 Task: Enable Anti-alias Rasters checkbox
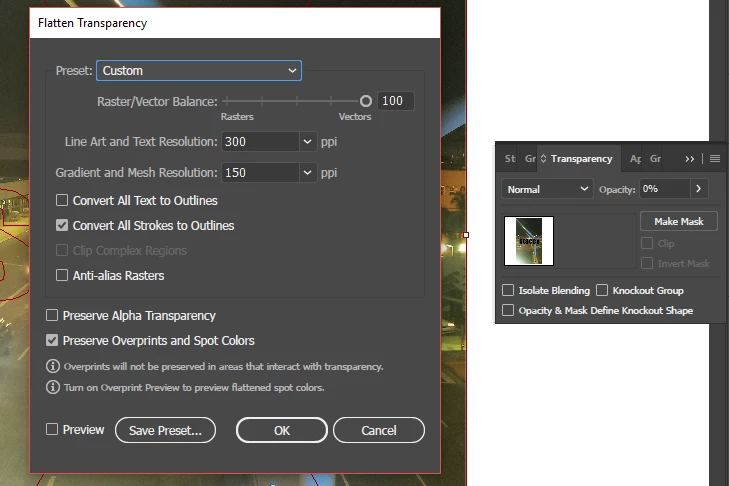pos(62,275)
